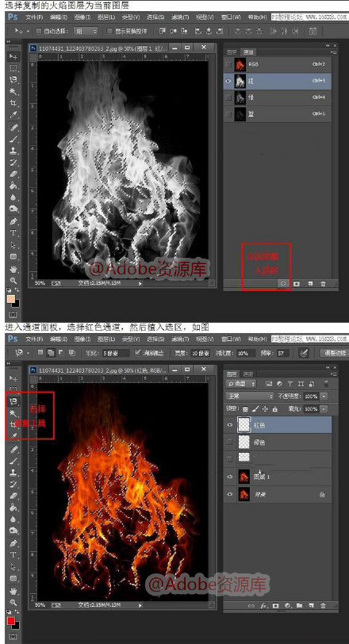Select the Brush tool in the Layers-panel window
Image resolution: width=349 pixels, height=644 pixels.
(13, 461)
